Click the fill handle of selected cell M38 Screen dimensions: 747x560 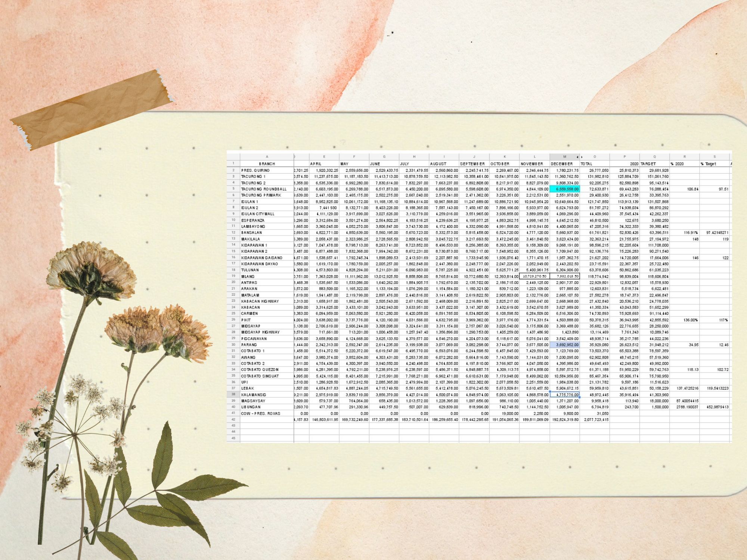coord(579,397)
